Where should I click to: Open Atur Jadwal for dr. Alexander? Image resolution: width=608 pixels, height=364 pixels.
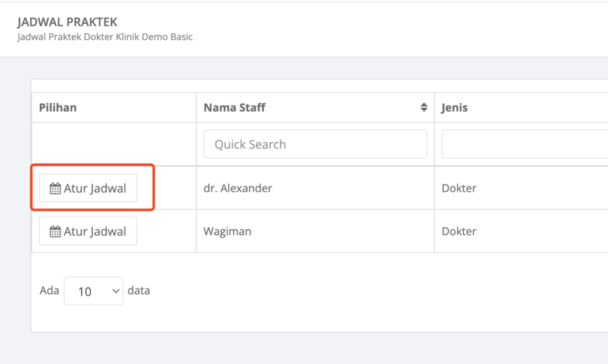click(x=88, y=189)
